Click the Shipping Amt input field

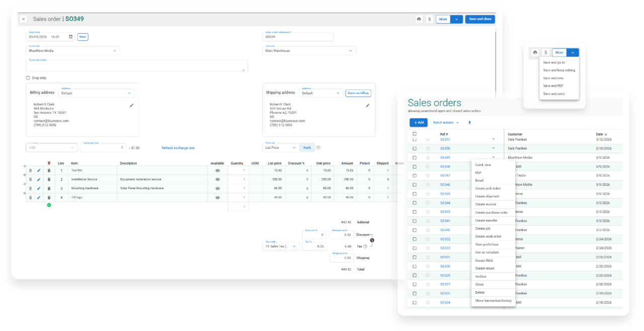click(342, 257)
